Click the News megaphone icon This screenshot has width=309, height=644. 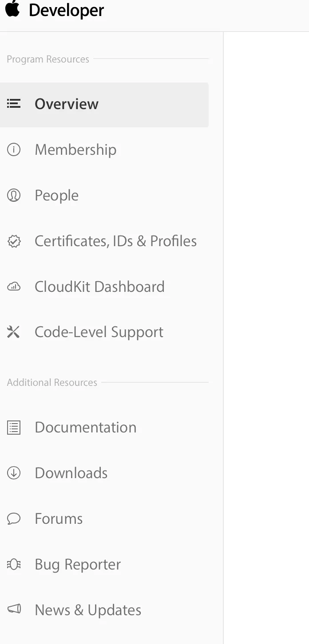(14, 610)
